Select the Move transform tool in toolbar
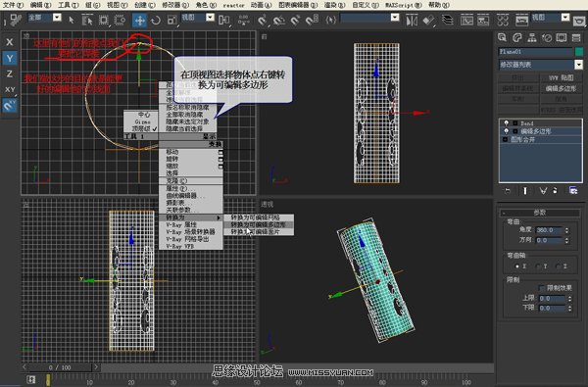Viewport: 588px width, 387px height. point(139,20)
